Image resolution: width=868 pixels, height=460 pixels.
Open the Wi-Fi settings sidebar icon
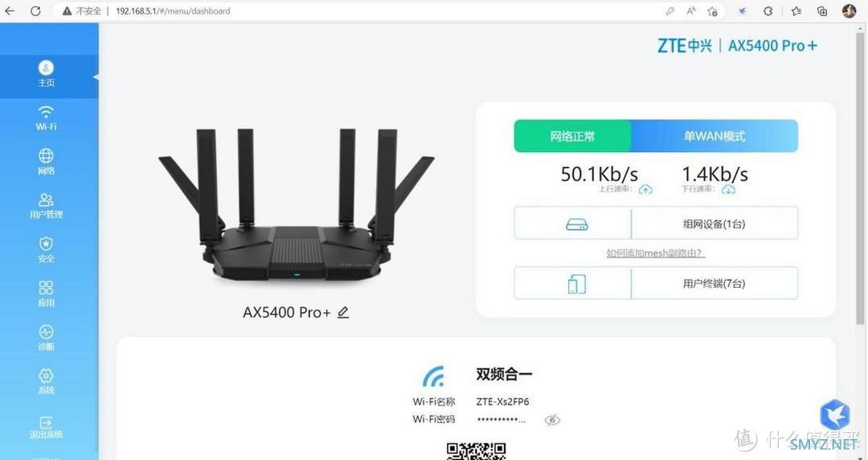46,118
